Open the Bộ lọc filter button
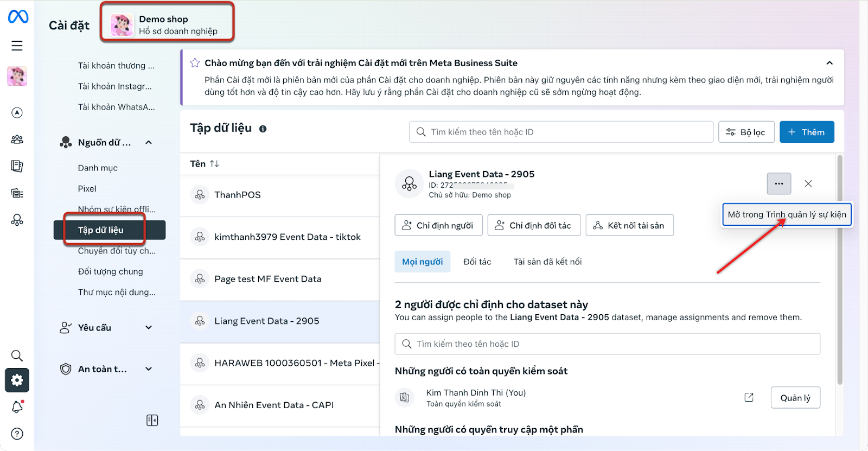This screenshot has width=868, height=451. [x=746, y=132]
